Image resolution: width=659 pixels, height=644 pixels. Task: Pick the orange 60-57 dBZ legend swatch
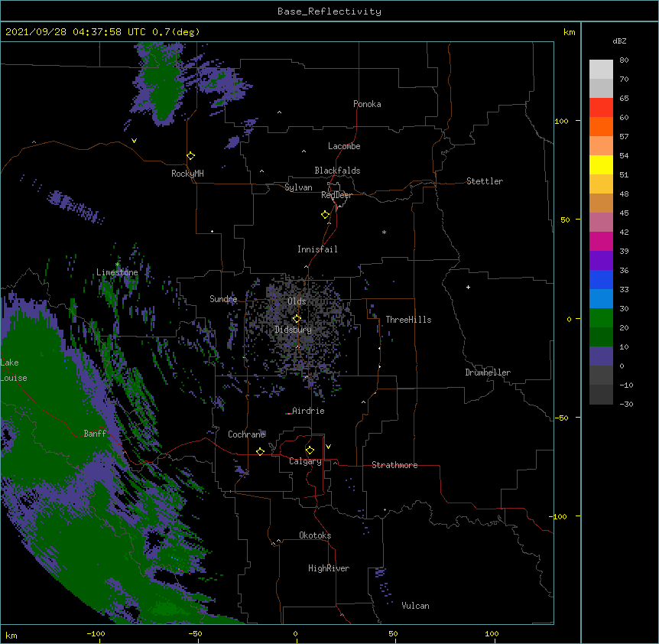tap(601, 126)
